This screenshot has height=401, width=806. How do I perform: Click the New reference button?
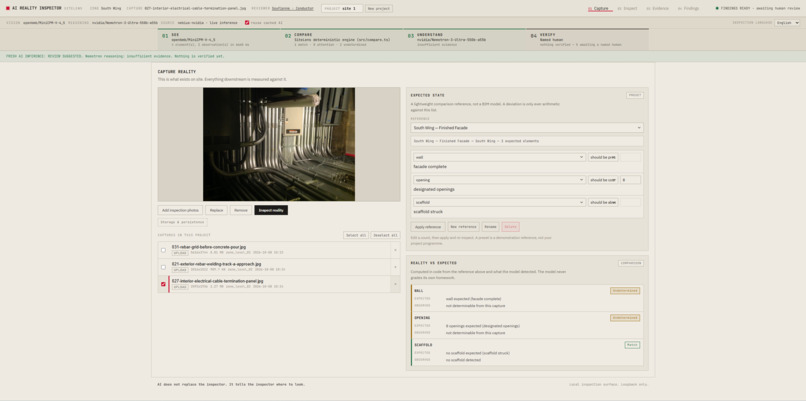point(464,227)
